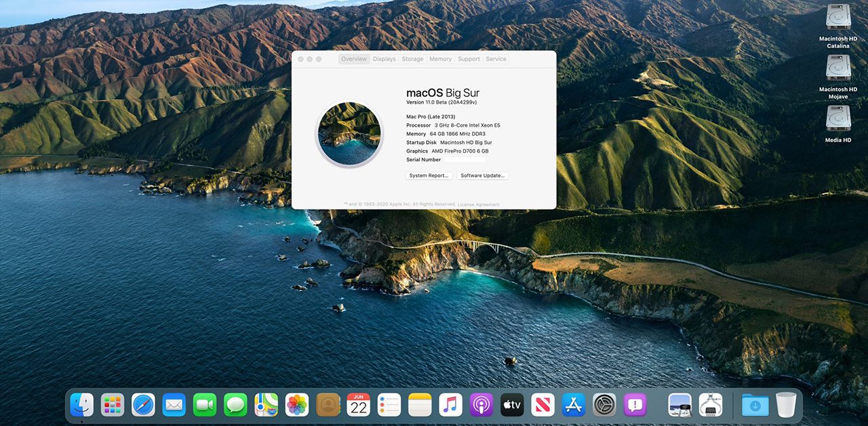The image size is (868, 426).
Task: Click the Big Sur wallpaper image in About window
Action: (x=349, y=134)
